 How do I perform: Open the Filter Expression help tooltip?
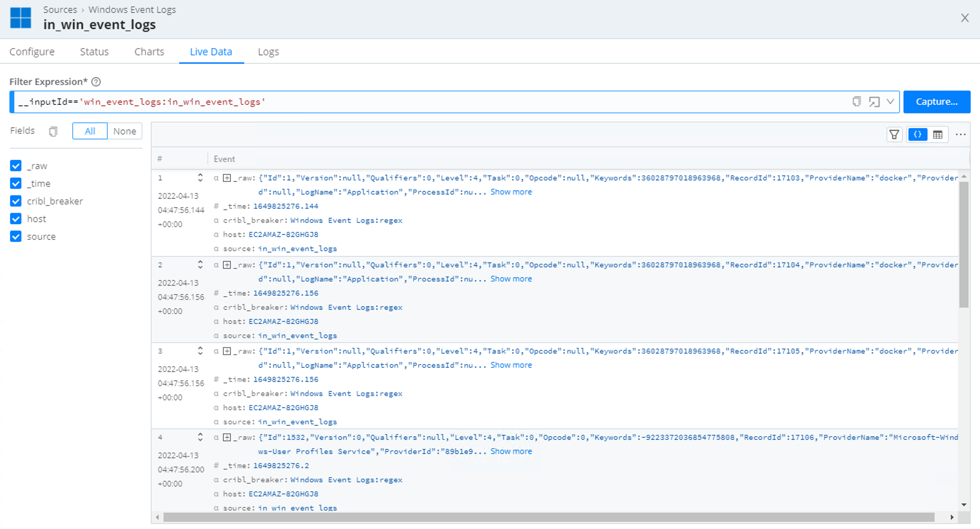click(96, 82)
